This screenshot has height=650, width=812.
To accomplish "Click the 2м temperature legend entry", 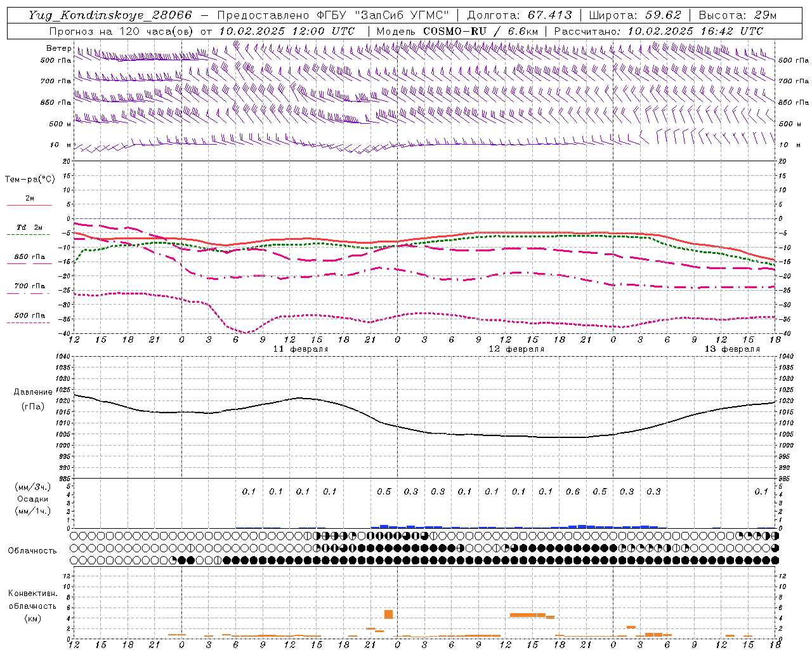I will click(30, 198).
